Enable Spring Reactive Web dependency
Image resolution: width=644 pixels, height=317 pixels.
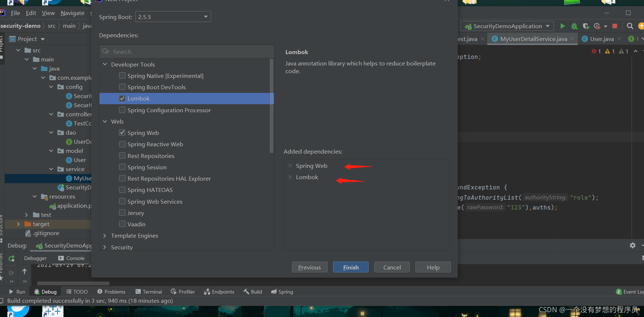122,144
